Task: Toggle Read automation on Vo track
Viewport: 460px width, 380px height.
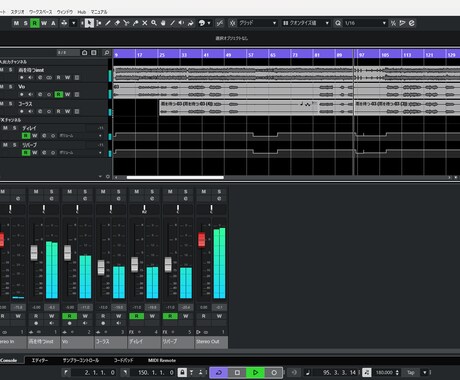Action: [x=59, y=95]
